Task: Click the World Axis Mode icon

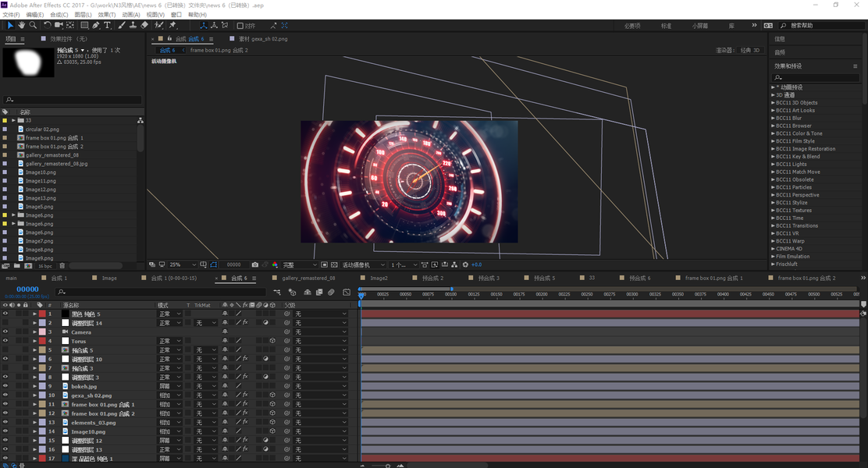Action: click(214, 26)
